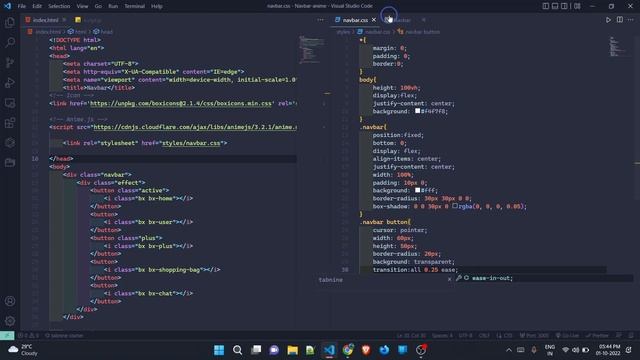Image resolution: width=640 pixels, height=360 pixels.
Task: Click the notifications bell in status bar
Action: (x=631, y=336)
